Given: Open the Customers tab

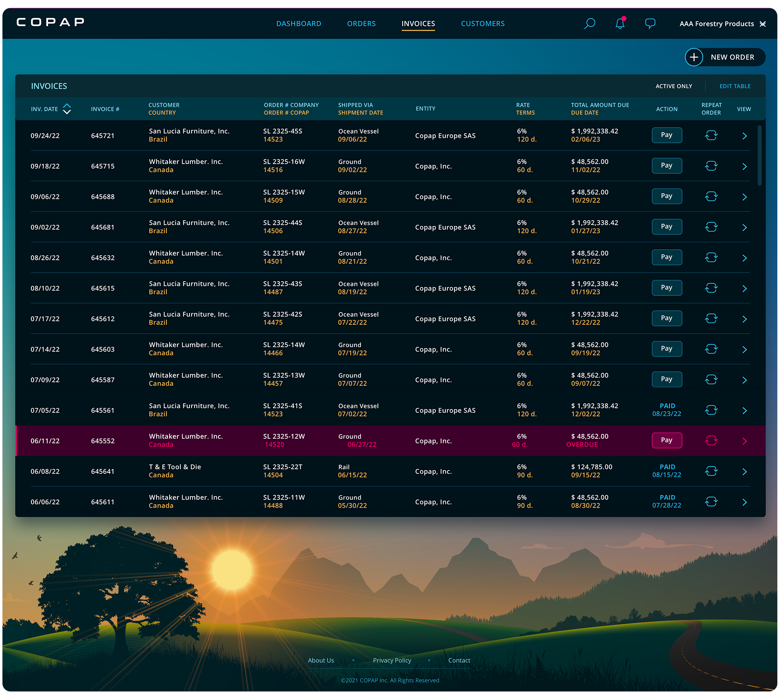Looking at the screenshot, I should [482, 24].
